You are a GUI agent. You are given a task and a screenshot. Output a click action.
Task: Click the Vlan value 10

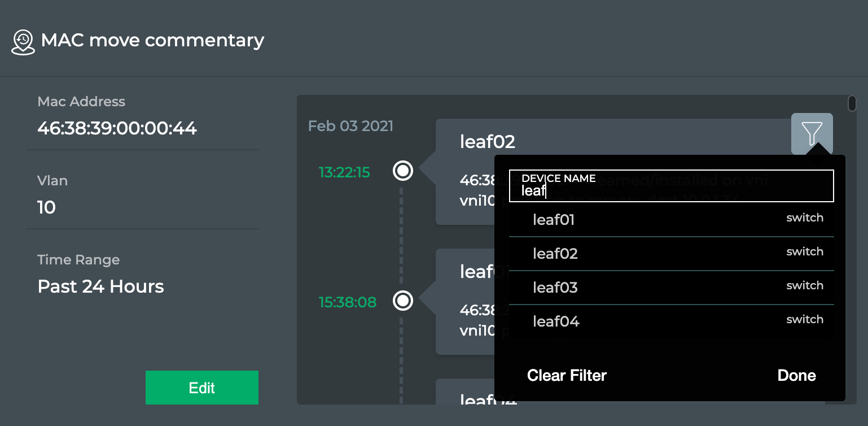46,207
